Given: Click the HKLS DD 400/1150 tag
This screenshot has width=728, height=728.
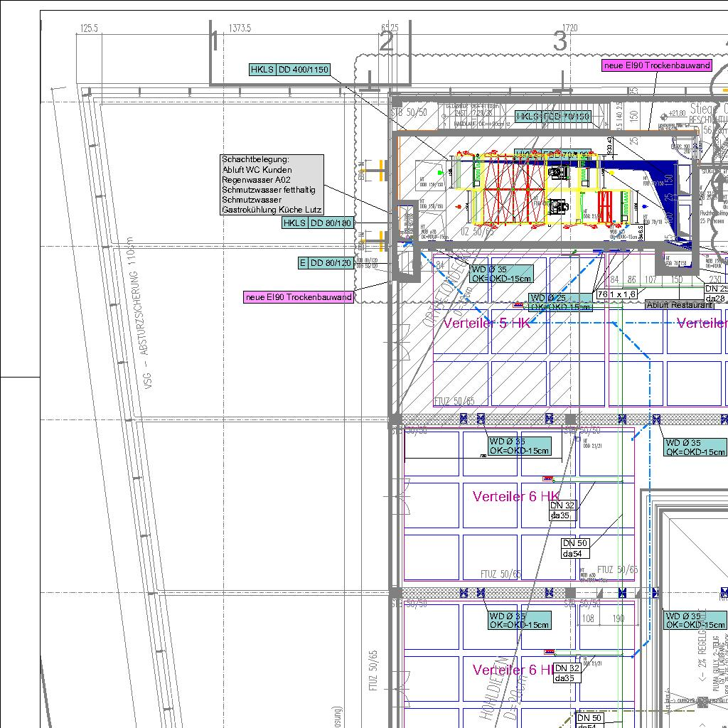Looking at the screenshot, I should pos(290,70).
